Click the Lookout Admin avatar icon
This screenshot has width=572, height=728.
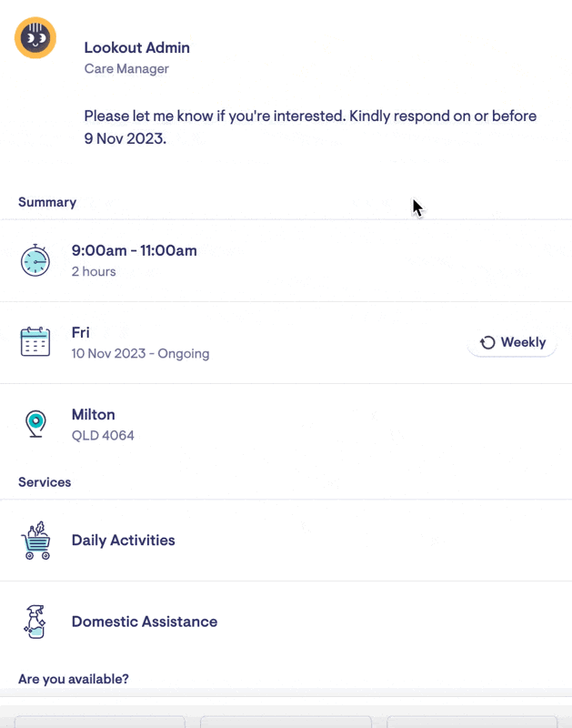click(35, 38)
